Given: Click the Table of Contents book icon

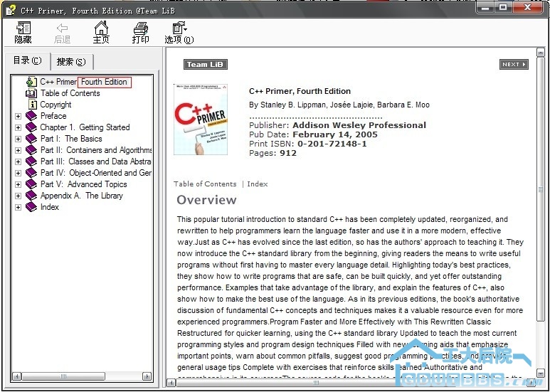Looking at the screenshot, I should pyautogui.click(x=31, y=93).
